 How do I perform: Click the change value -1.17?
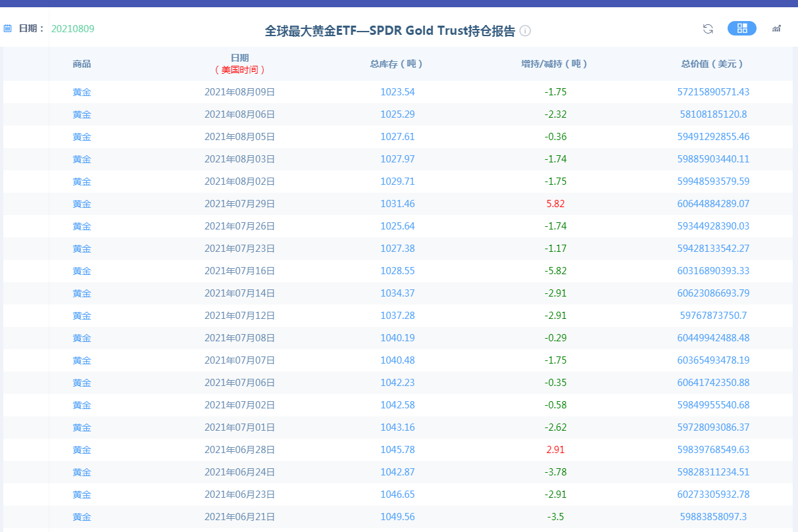pyautogui.click(x=556, y=249)
